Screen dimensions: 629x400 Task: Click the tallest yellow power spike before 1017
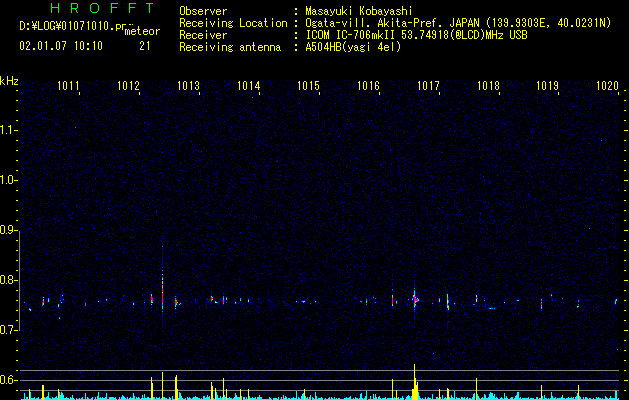coord(414,381)
